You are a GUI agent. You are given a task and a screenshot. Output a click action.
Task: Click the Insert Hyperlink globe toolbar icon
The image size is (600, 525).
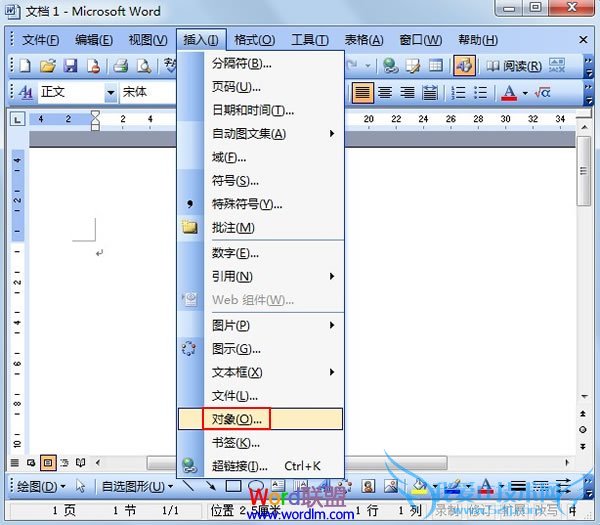[x=391, y=66]
